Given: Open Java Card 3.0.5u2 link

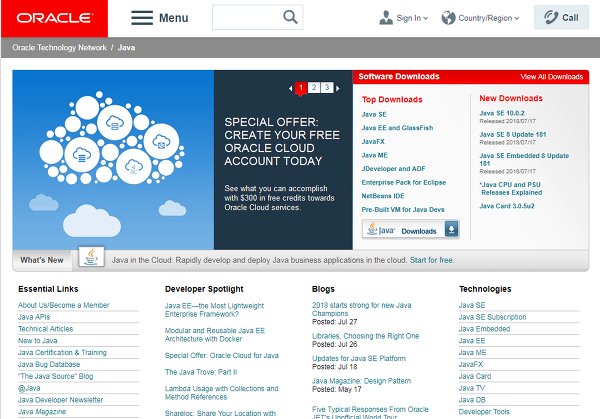Looking at the screenshot, I should (x=507, y=206).
